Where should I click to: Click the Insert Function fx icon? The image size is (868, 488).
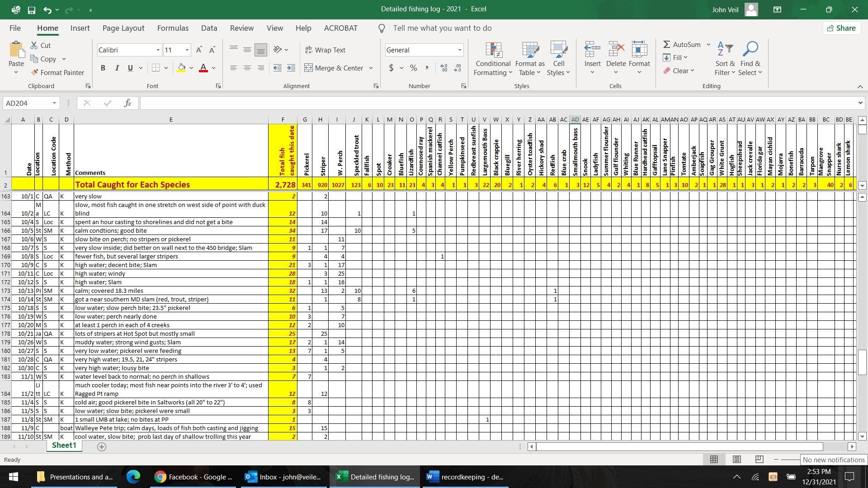[x=127, y=103]
